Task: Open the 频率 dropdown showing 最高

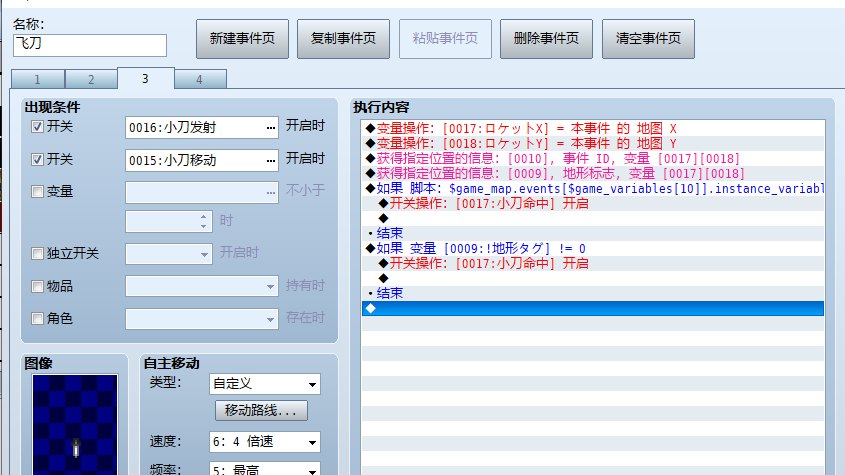Action: pyautogui.click(x=265, y=469)
